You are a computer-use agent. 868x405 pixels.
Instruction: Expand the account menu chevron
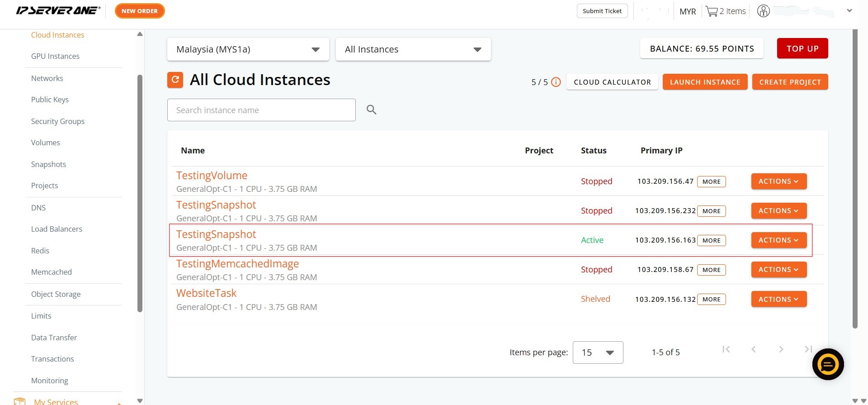pyautogui.click(x=849, y=11)
